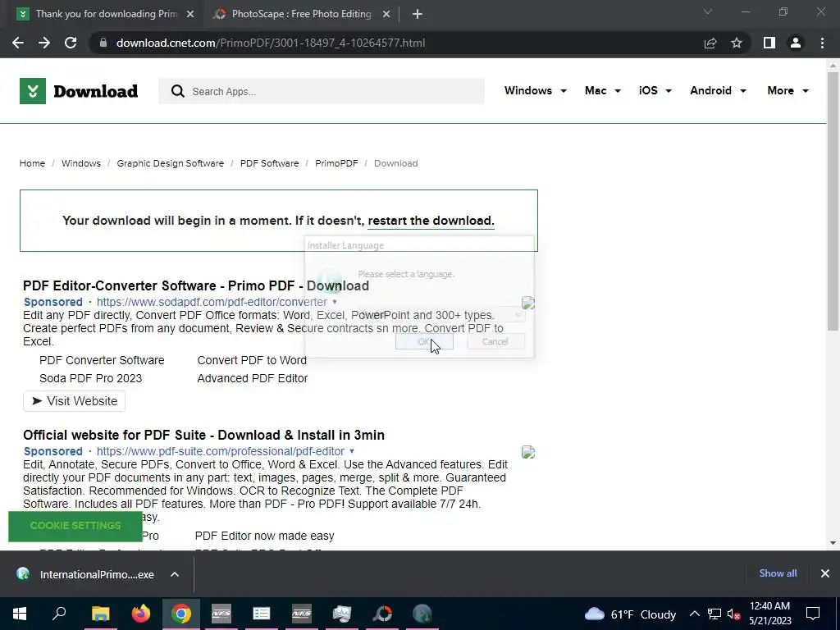This screenshot has width=840, height=630.
Task: Open 'Official website for PDF Suite' headline
Action: [x=203, y=435]
